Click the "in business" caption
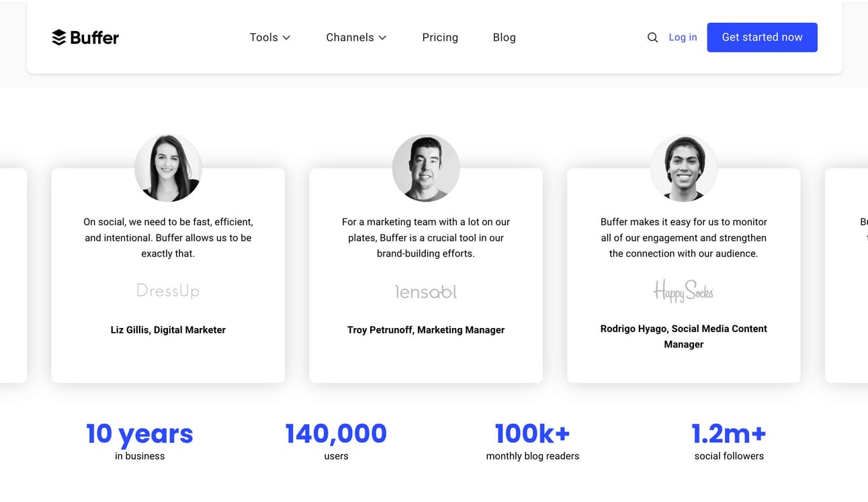Viewport: 868px width, 502px height. point(140,456)
